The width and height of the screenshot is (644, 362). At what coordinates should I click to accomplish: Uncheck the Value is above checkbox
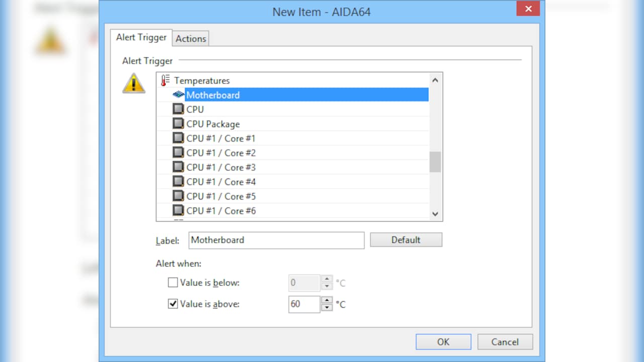point(173,304)
